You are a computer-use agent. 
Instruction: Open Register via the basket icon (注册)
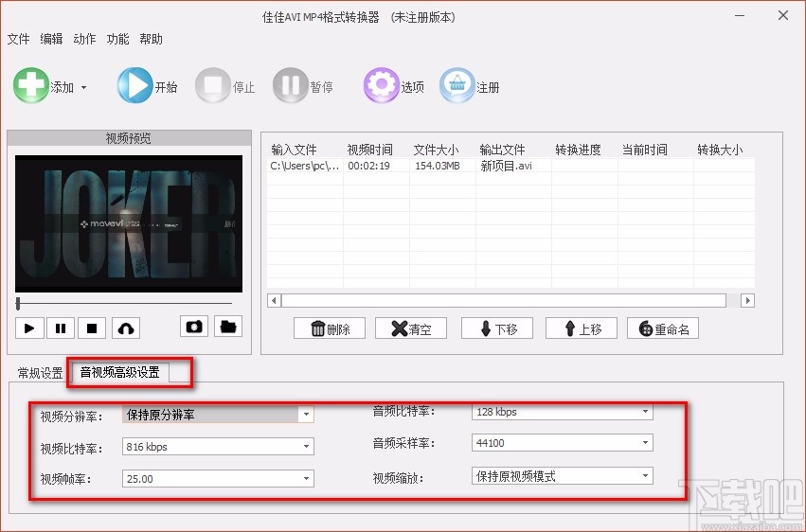pos(457,85)
